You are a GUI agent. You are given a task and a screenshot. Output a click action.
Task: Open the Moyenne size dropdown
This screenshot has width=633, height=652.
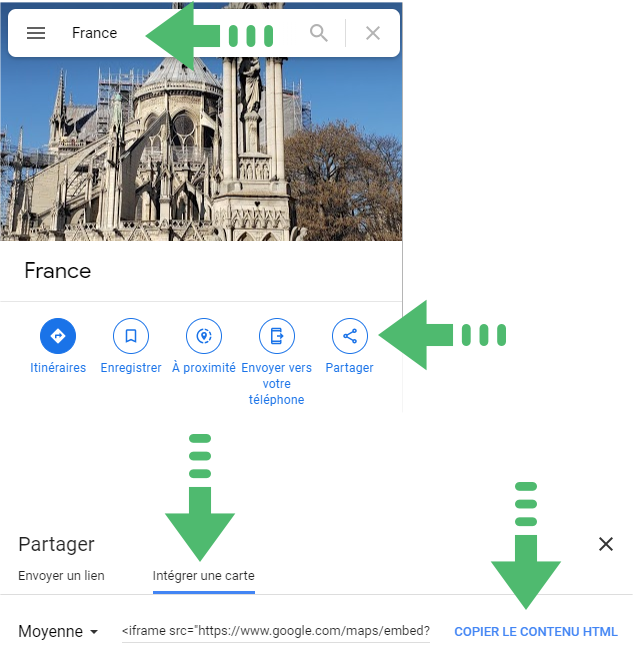[x=58, y=631]
